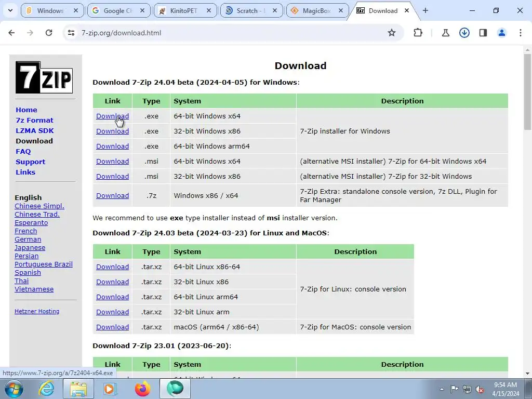532x399 pixels.
Task: Toggle the side panel icon
Action: tap(483, 33)
